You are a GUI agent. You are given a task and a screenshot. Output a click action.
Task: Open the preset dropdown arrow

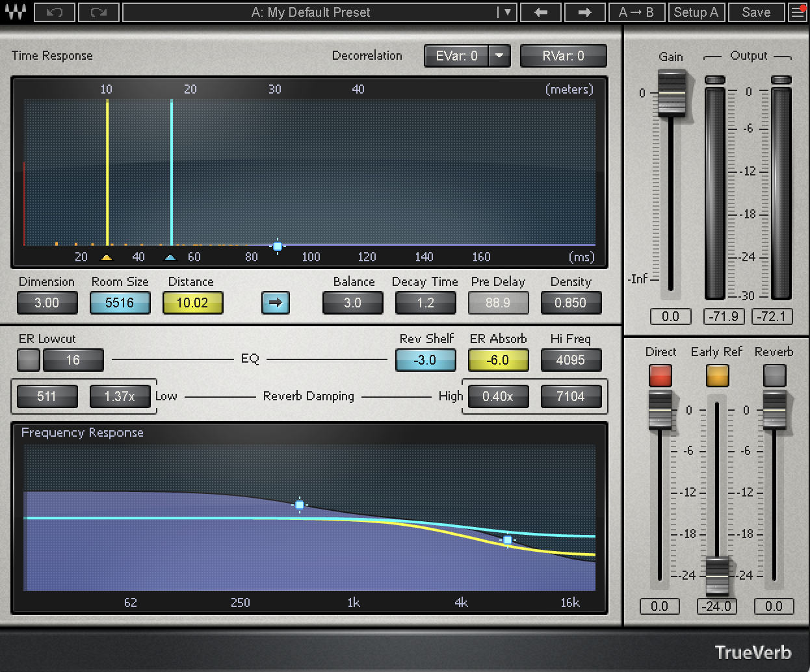point(506,12)
